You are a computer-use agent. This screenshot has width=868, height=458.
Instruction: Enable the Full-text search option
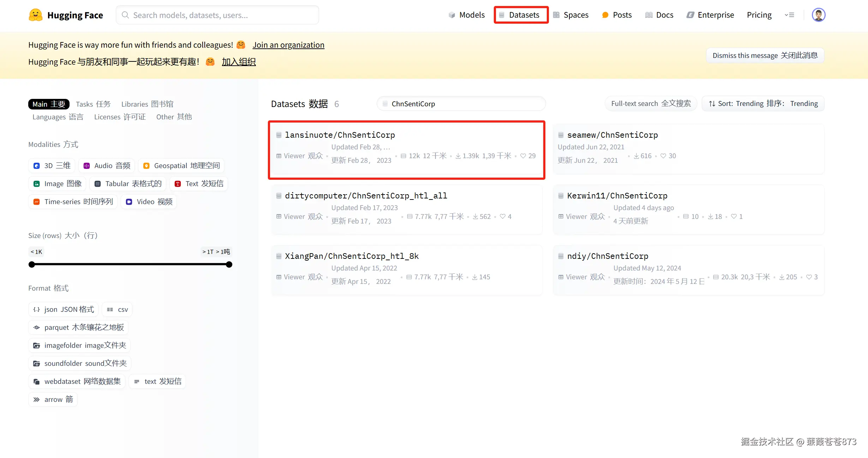coord(651,103)
